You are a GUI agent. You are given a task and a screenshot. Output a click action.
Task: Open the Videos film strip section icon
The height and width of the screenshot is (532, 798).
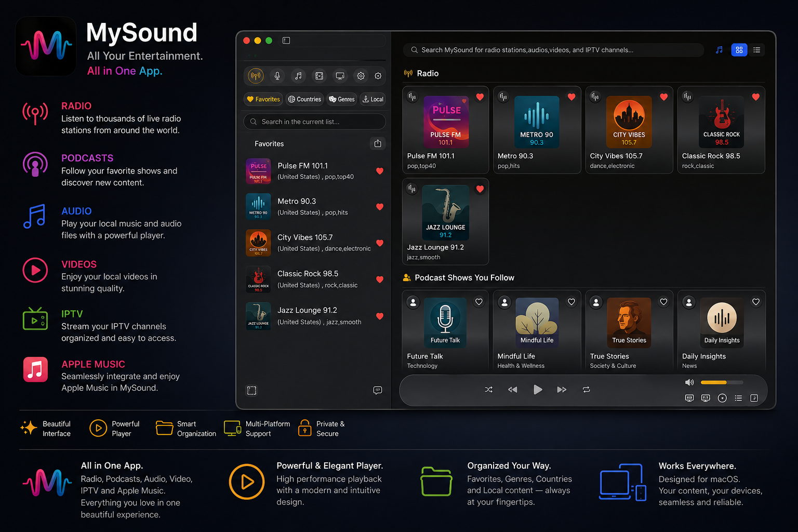point(319,76)
